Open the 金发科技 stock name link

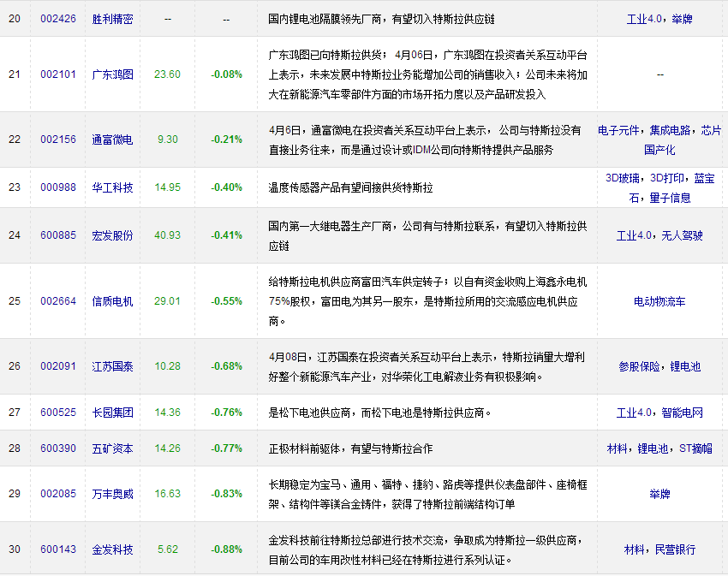pyautogui.click(x=112, y=549)
